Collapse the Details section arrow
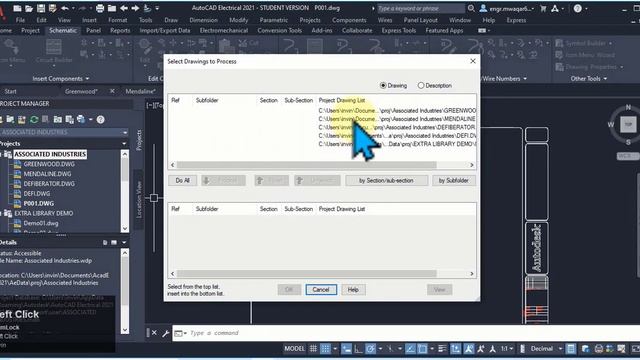This screenshot has width=640, height=360. (124, 242)
